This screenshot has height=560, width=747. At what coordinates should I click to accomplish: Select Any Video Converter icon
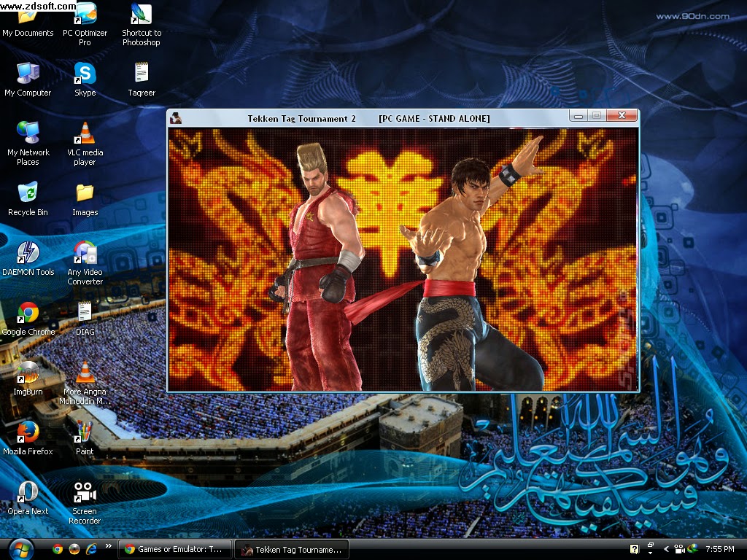tap(85, 262)
